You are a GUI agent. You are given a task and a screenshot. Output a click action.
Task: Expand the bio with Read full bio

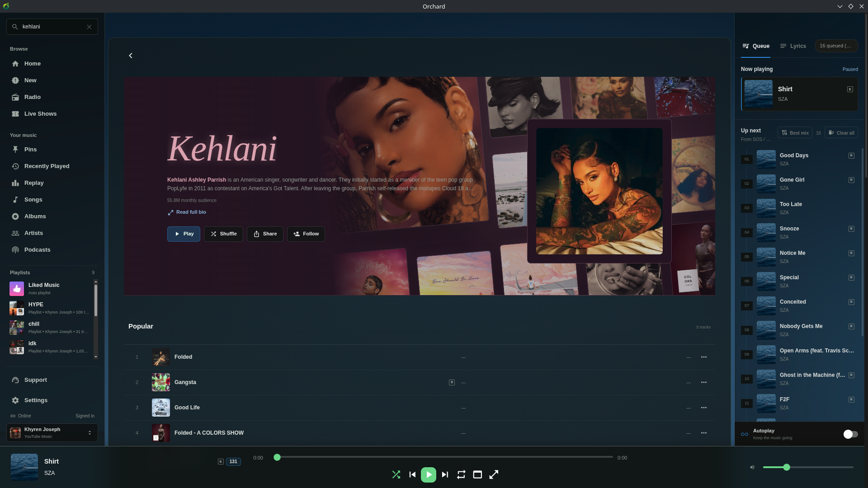(x=187, y=212)
